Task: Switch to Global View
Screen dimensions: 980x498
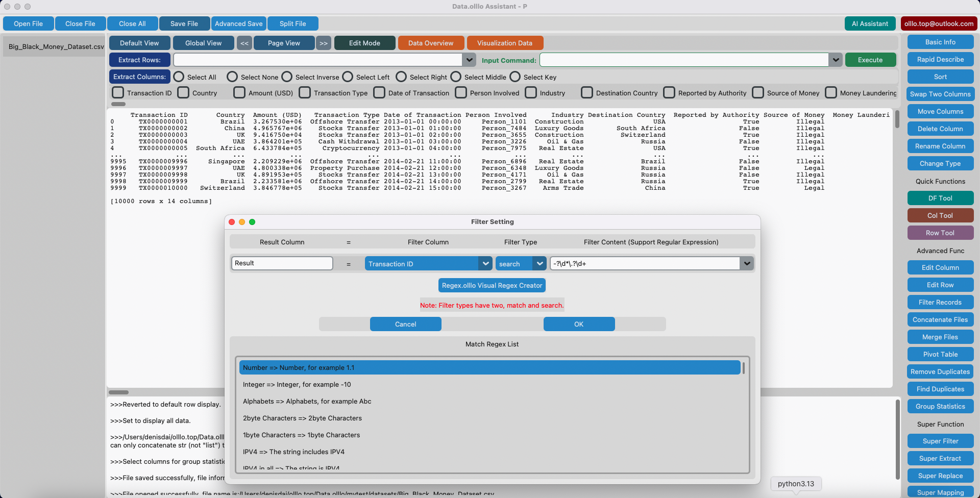Action: click(203, 43)
